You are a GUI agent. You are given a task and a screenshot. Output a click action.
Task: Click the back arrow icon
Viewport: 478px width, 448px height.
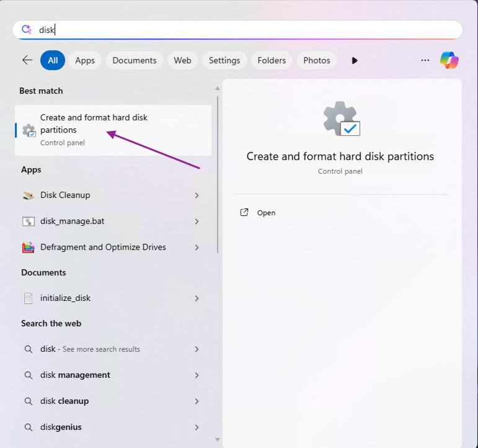27,60
